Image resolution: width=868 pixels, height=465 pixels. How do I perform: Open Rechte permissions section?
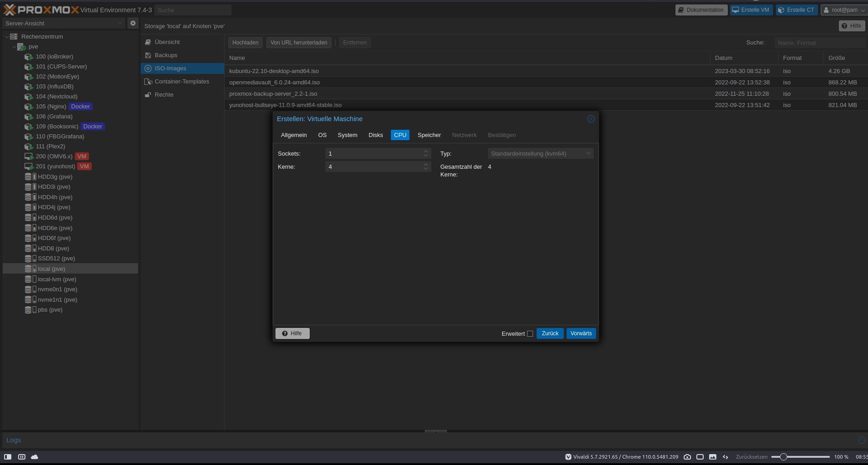(x=182, y=95)
